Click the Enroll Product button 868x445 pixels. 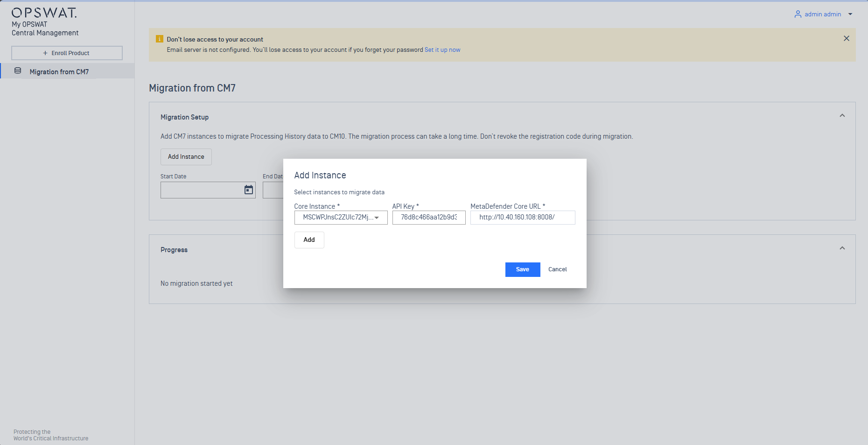(x=67, y=53)
